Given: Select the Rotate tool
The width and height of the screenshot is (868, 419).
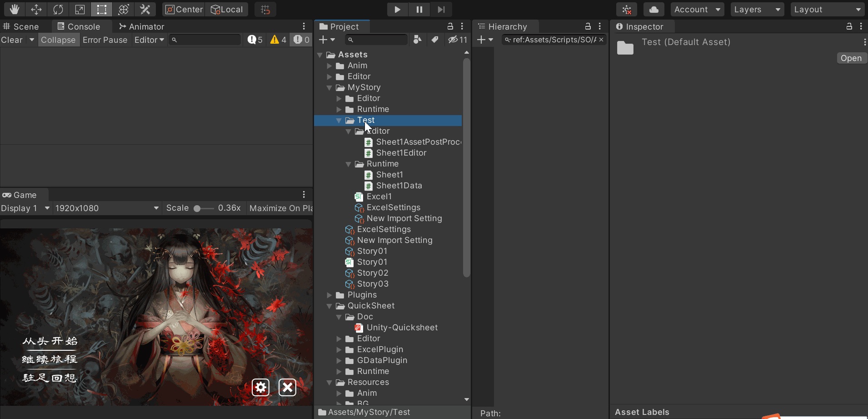Looking at the screenshot, I should (58, 9).
